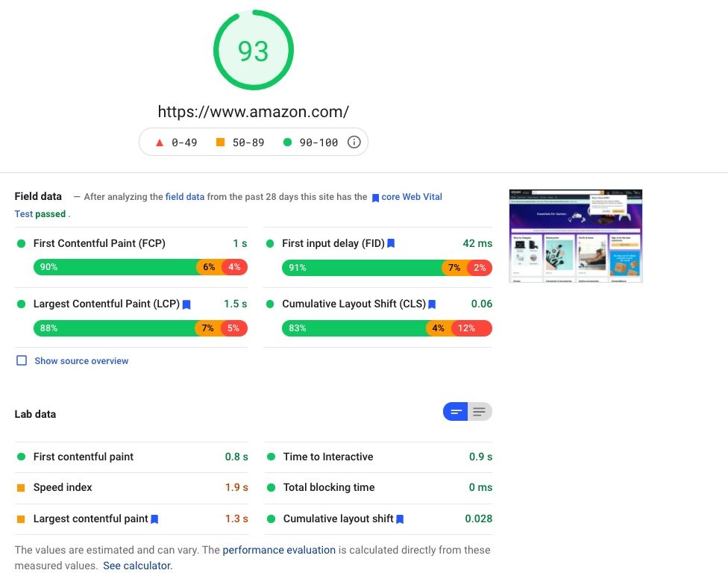
Task: Click the Time to Interactive value 0.9 s
Action: (480, 457)
